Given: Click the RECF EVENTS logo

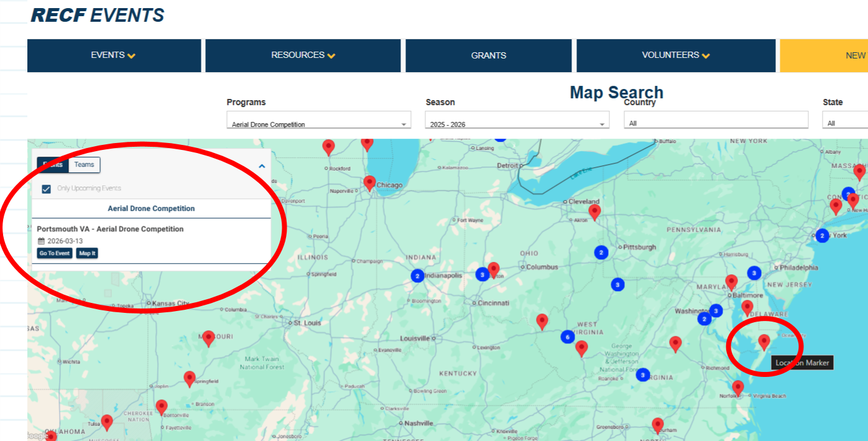Looking at the screenshot, I should coord(98,15).
